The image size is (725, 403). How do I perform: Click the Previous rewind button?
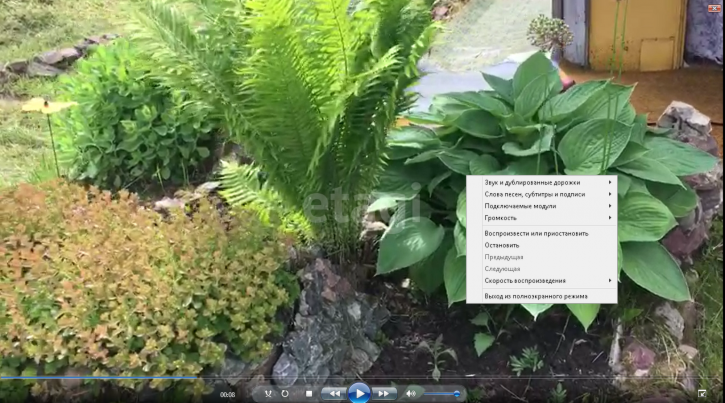coord(334,394)
